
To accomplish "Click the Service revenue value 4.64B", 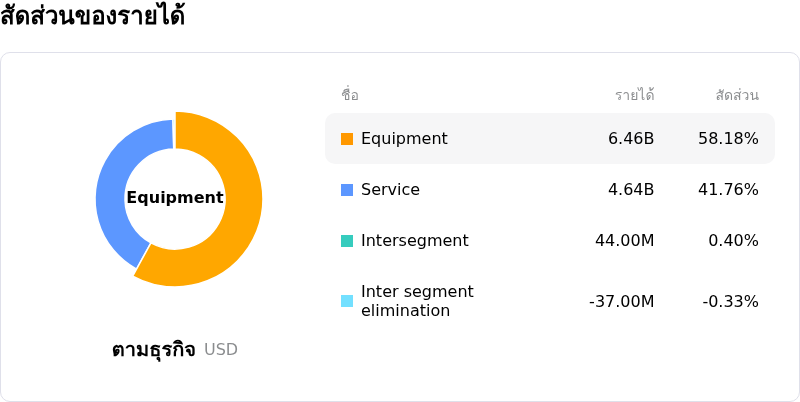I will tap(631, 190).
